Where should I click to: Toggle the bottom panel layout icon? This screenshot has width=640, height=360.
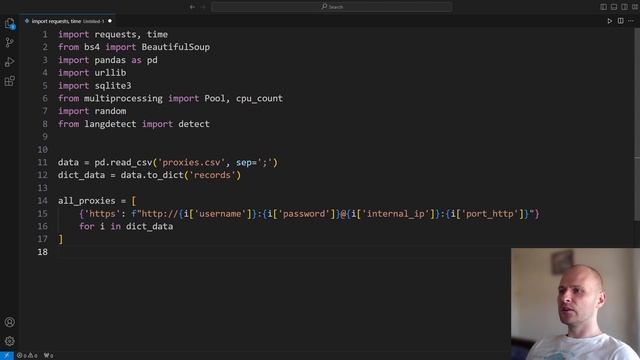click(x=614, y=7)
